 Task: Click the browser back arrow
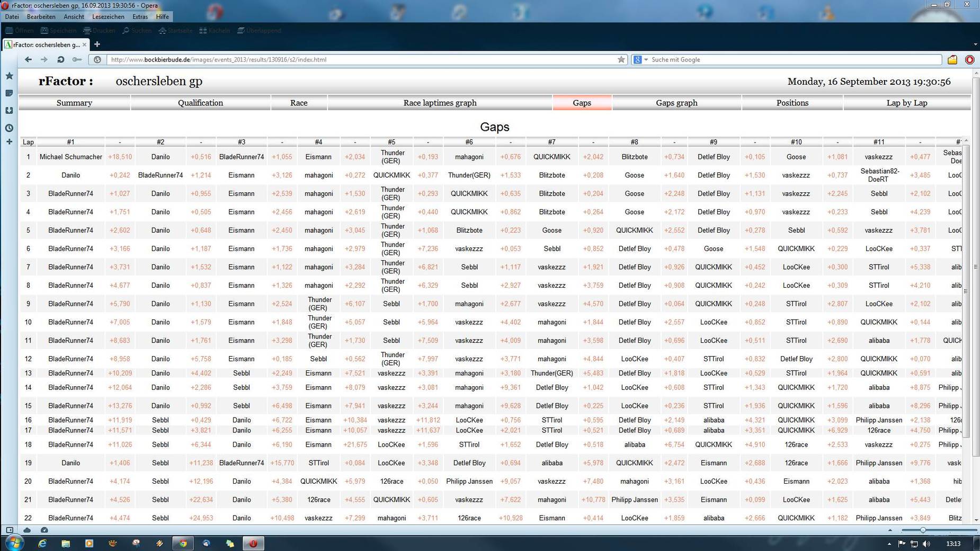tap(28, 60)
